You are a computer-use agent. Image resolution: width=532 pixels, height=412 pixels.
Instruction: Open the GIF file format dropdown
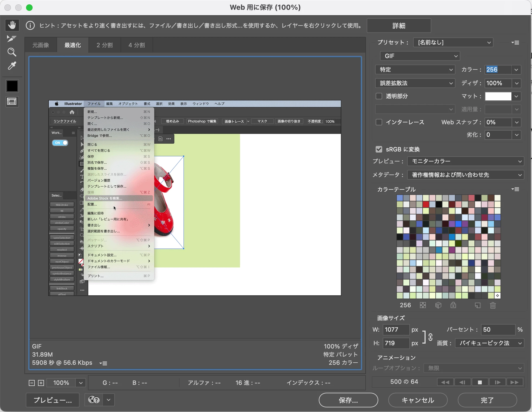click(x=420, y=56)
